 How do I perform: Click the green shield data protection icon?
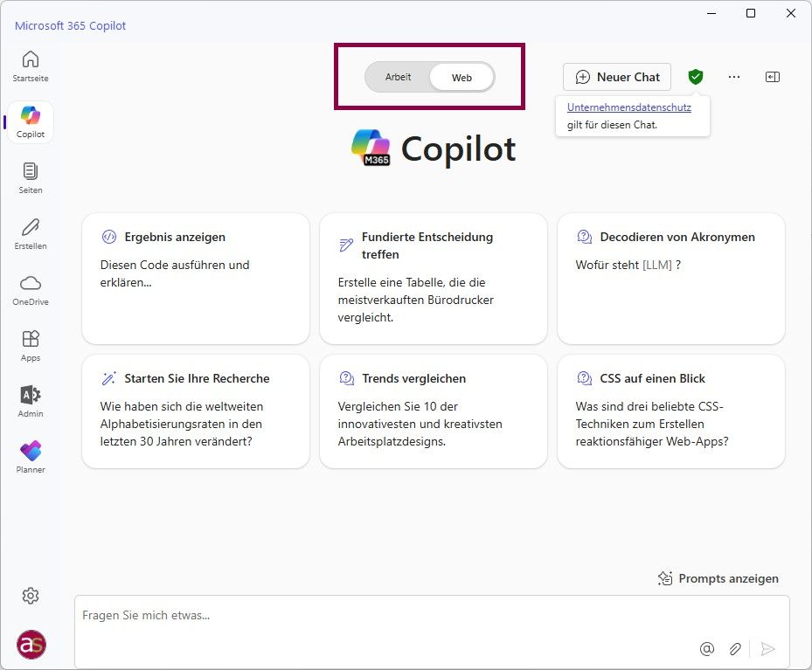[x=695, y=77]
